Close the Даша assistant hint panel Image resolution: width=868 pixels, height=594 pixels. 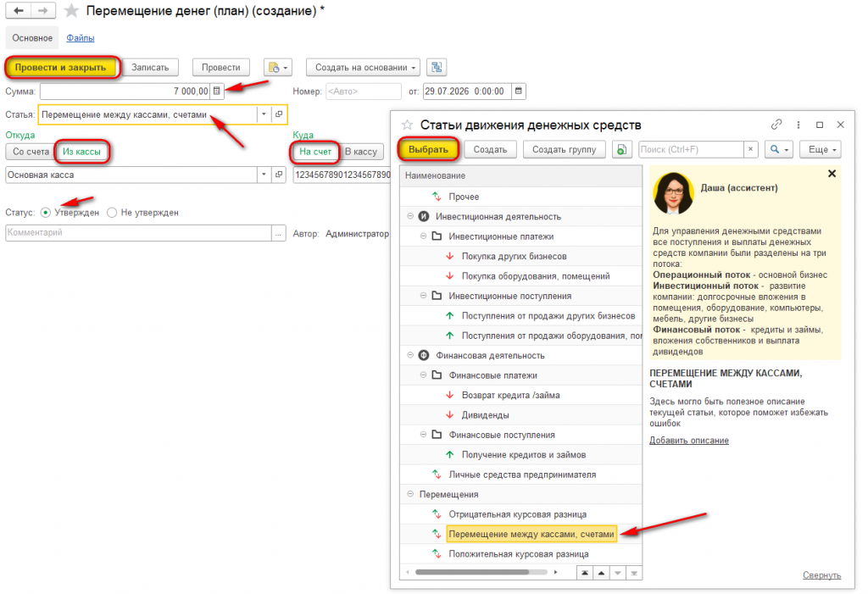pyautogui.click(x=832, y=174)
